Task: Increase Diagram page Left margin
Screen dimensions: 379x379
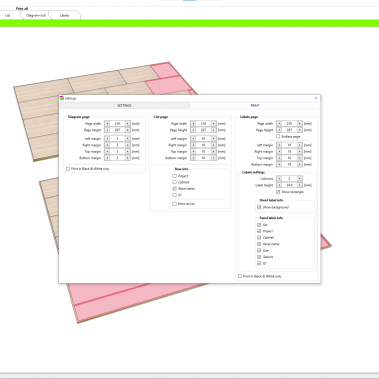Action: pyautogui.click(x=128, y=139)
